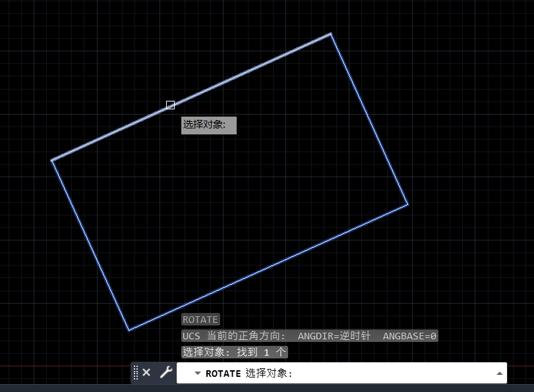
Task: Click the leftmost corner of the rectangle
Action: coord(52,160)
